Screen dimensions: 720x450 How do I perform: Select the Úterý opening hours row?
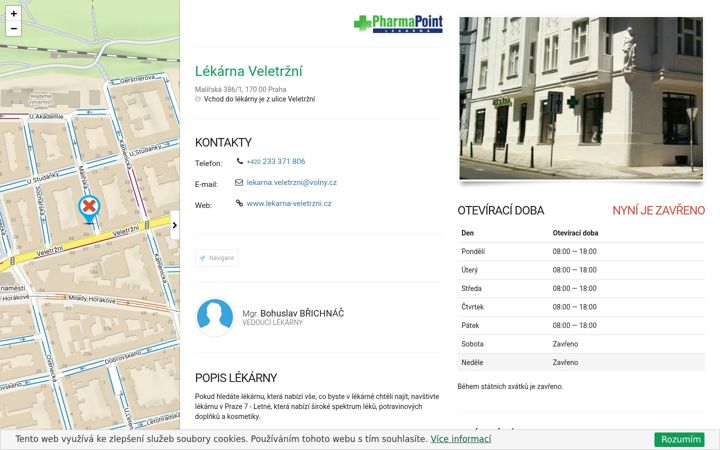pyautogui.click(x=581, y=270)
